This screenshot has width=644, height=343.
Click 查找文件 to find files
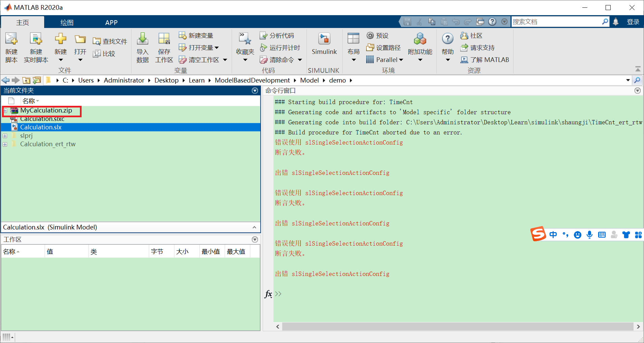point(110,41)
